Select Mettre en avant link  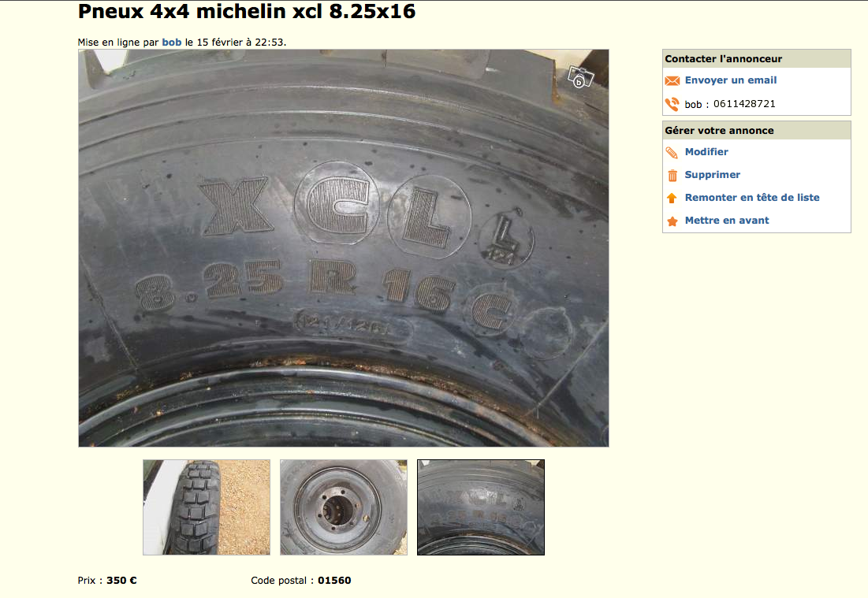[x=727, y=220]
